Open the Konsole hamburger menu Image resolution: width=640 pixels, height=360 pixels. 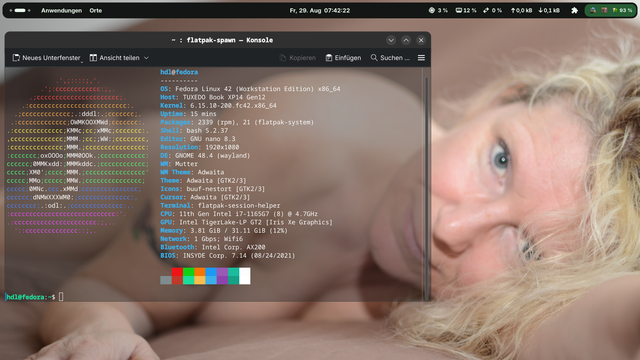[x=421, y=58]
